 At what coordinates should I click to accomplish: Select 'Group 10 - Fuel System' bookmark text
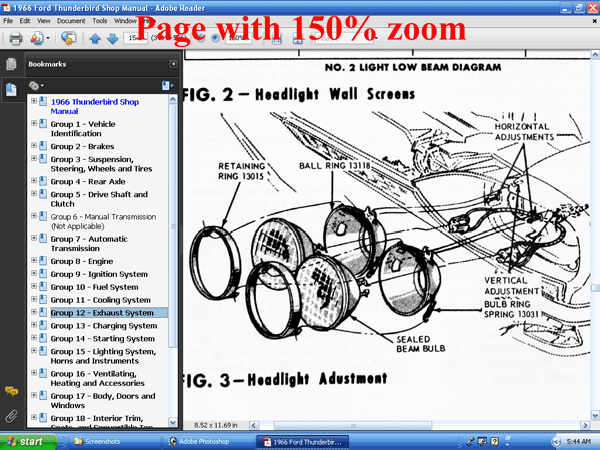(x=95, y=287)
